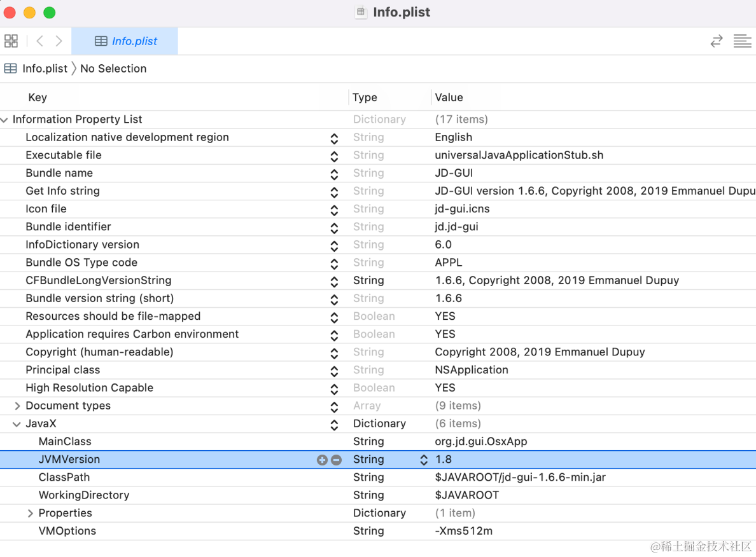
Task: Click the table icon in breadcrumb bar
Action: [11, 69]
